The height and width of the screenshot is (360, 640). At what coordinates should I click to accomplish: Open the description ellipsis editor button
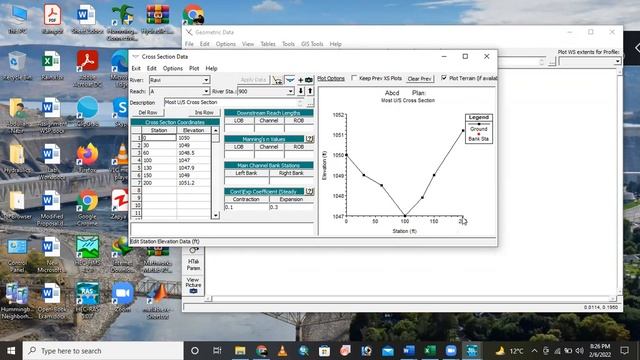[310, 102]
